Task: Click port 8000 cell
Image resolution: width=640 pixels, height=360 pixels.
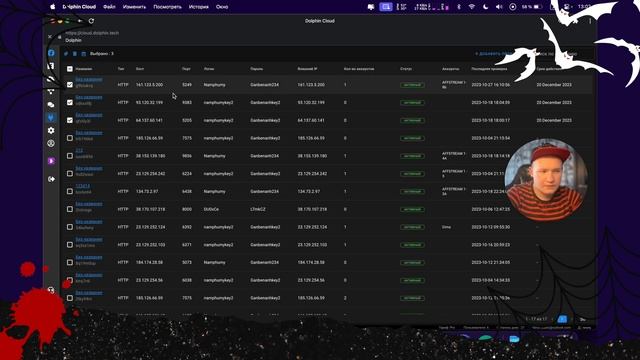Action: click(187, 209)
